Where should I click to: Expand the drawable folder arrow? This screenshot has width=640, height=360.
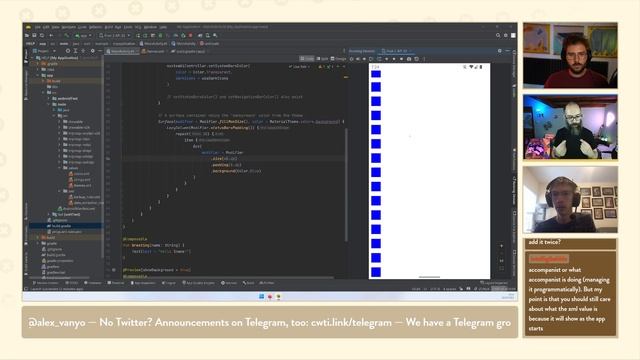point(60,122)
